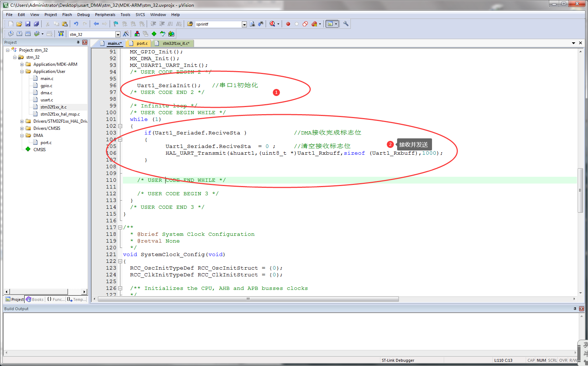The image size is (588, 366).
Task: Collapse the function body at line 122
Action: (x=120, y=261)
